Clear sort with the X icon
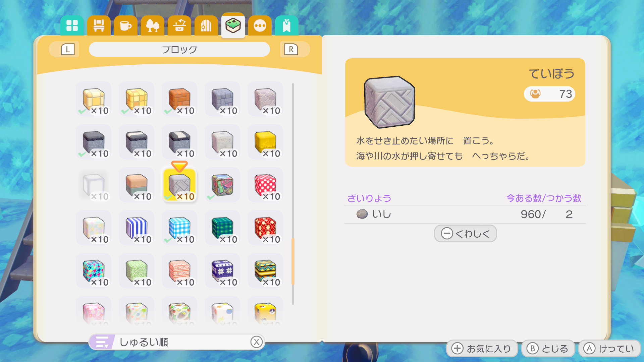 pyautogui.click(x=256, y=342)
